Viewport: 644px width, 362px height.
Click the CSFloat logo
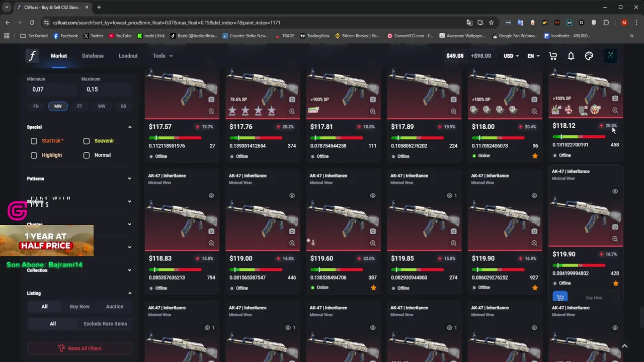click(x=32, y=56)
